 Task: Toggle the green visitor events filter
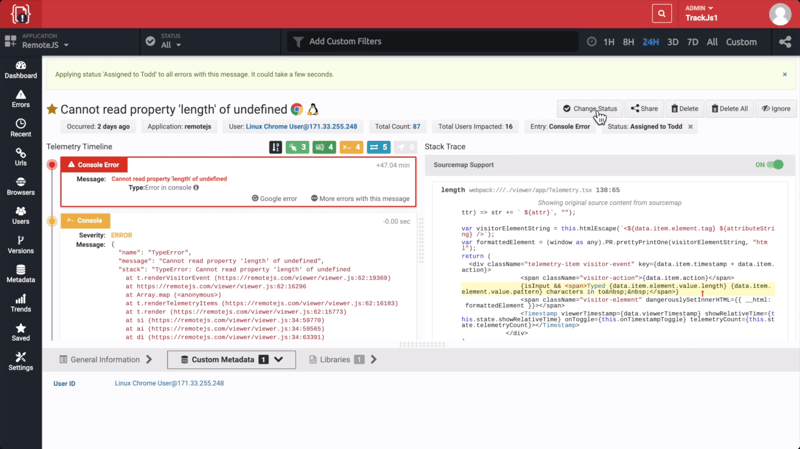pos(297,147)
